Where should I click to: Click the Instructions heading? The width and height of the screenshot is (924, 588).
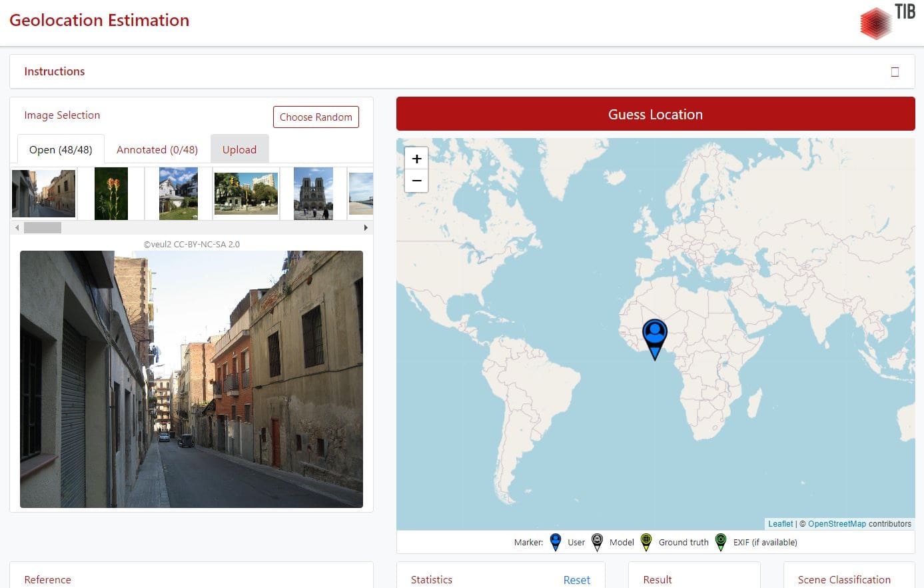tap(55, 71)
